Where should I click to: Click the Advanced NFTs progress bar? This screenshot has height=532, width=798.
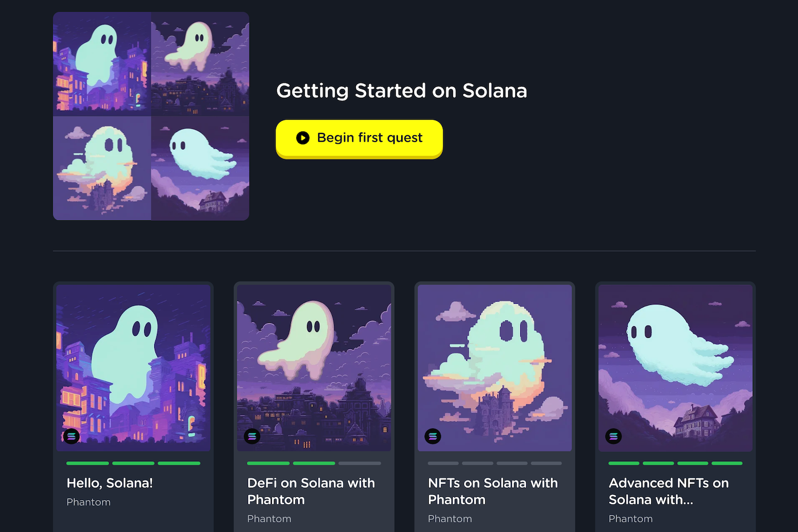tap(676, 463)
